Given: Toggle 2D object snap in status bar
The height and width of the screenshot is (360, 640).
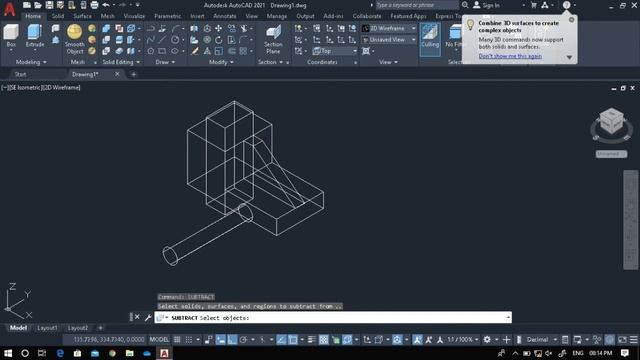Looking at the screenshot, I should [293, 340].
